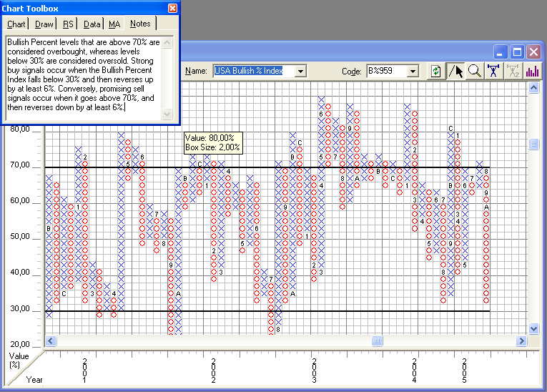Open the MA tab
547x392 pixels.
[114, 24]
